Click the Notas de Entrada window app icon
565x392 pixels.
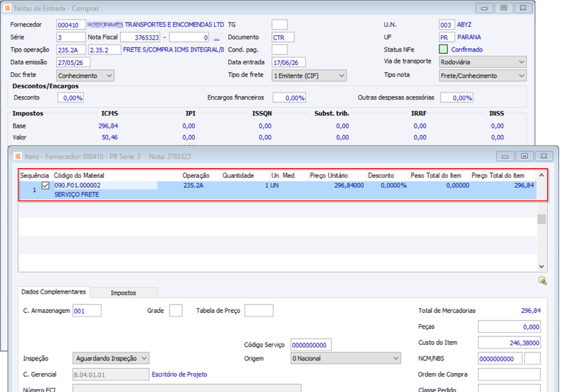click(x=7, y=8)
